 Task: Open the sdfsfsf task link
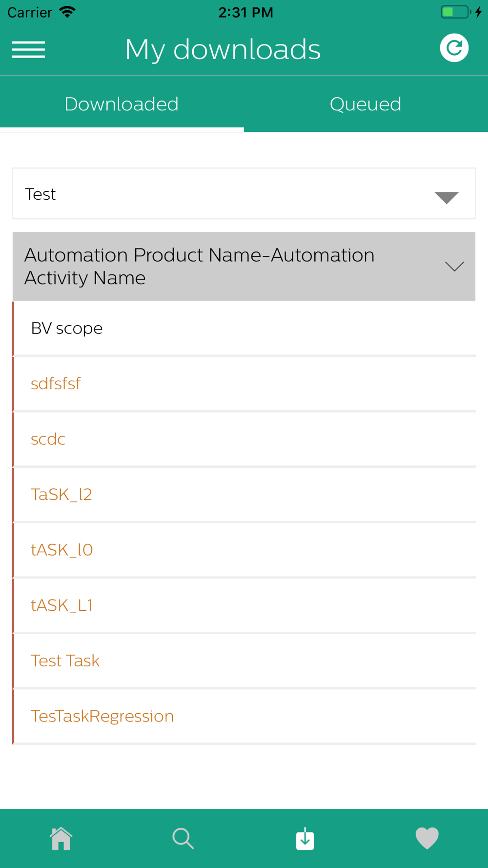(x=56, y=384)
